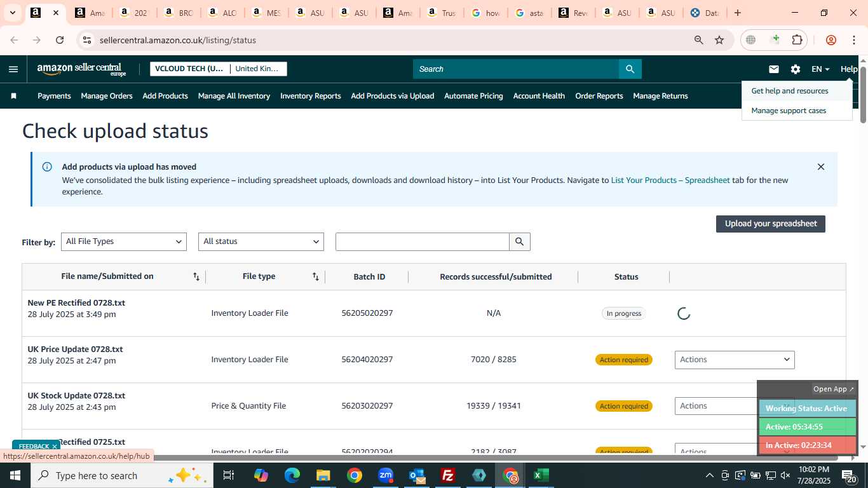
Task: Open the messages envelope icon
Action: (x=773, y=69)
